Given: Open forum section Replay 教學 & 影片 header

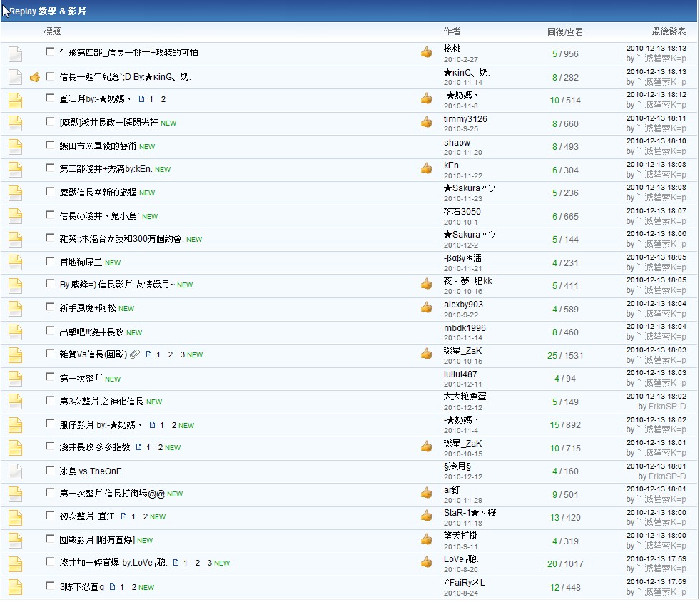Looking at the screenshot, I should pos(48,11).
